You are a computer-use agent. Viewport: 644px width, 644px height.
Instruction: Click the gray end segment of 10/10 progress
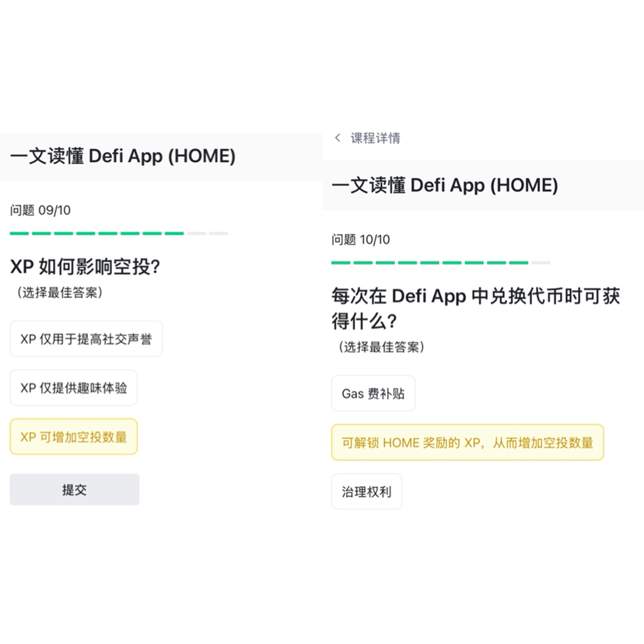point(541,263)
